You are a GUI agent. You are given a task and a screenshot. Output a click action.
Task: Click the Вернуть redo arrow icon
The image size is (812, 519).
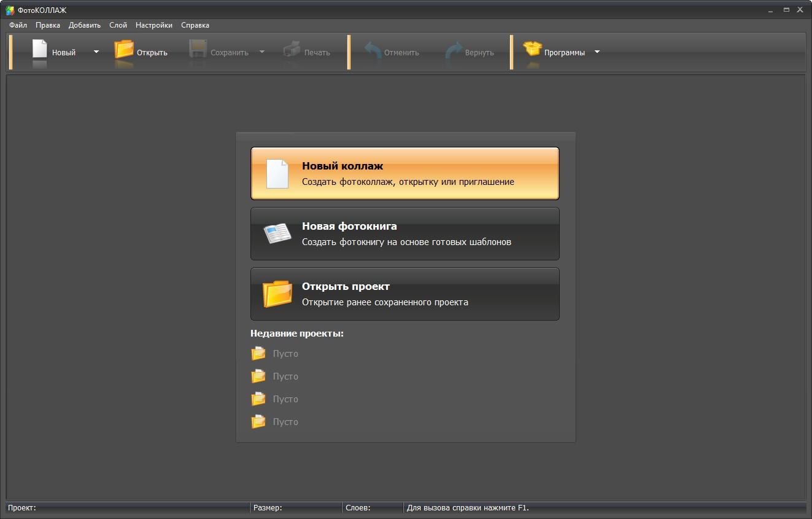point(454,50)
